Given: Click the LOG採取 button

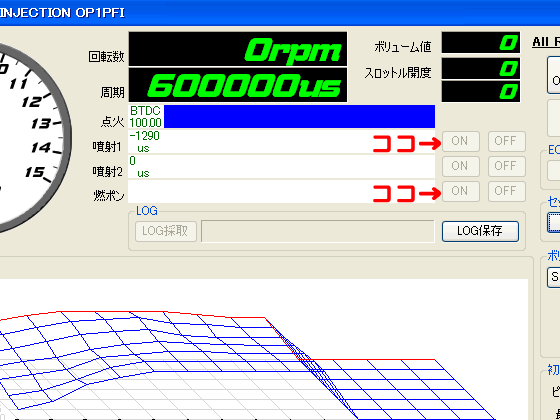Looking at the screenshot, I should pos(166,231).
